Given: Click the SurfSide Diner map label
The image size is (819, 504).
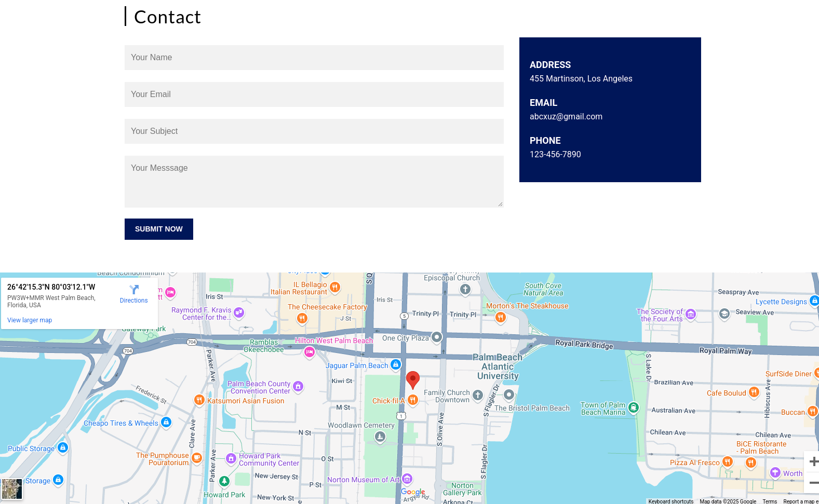Looking at the screenshot, I should click(x=788, y=374).
